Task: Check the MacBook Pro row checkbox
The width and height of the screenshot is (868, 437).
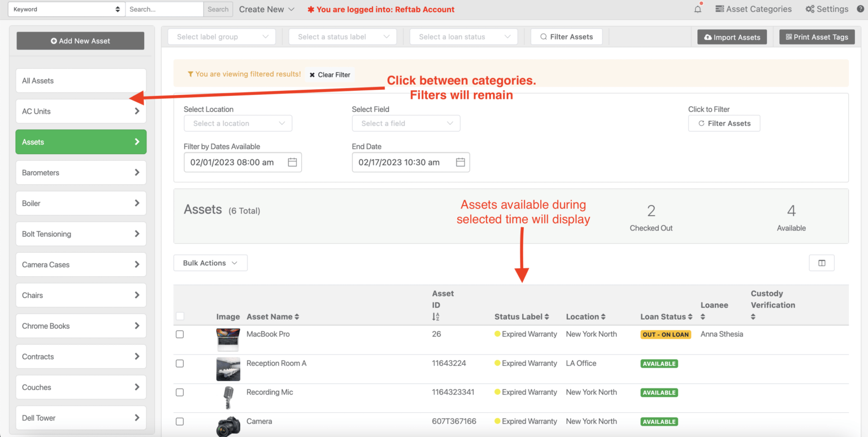Action: [x=180, y=334]
